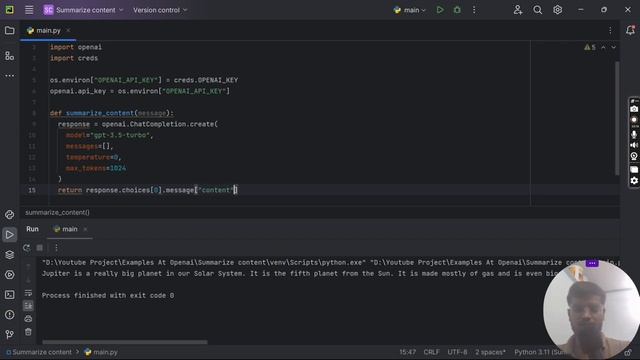640x360 pixels.
Task: Toggle recorder system audio speaker
Action: 634,145
